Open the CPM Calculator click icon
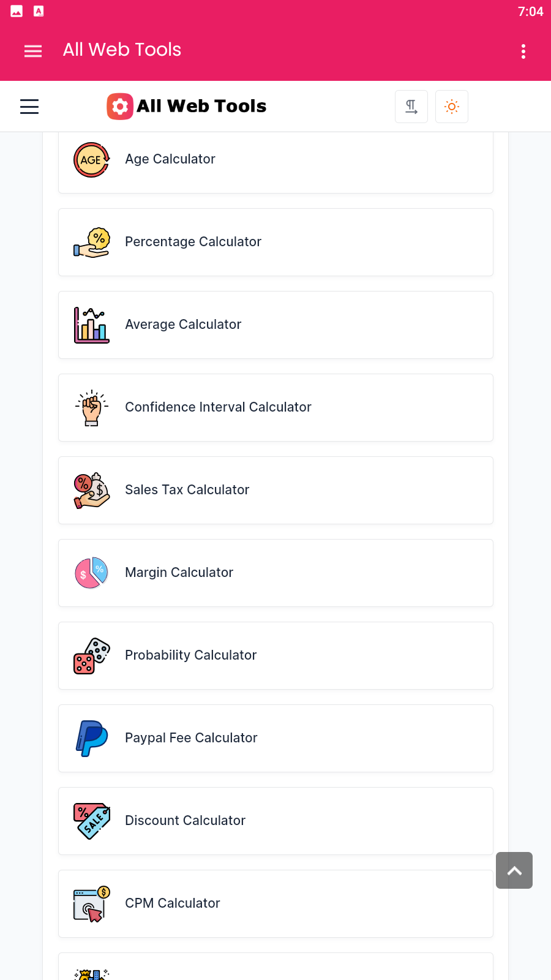 click(x=91, y=904)
